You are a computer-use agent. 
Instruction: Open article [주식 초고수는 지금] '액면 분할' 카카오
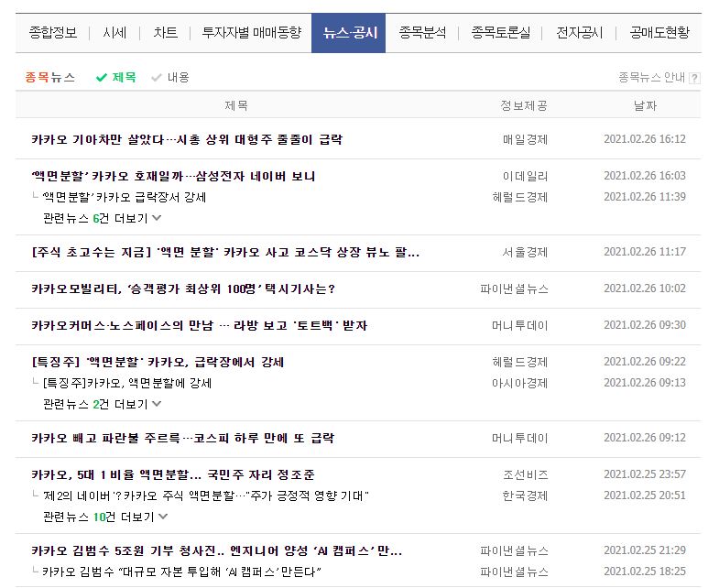click(x=225, y=252)
